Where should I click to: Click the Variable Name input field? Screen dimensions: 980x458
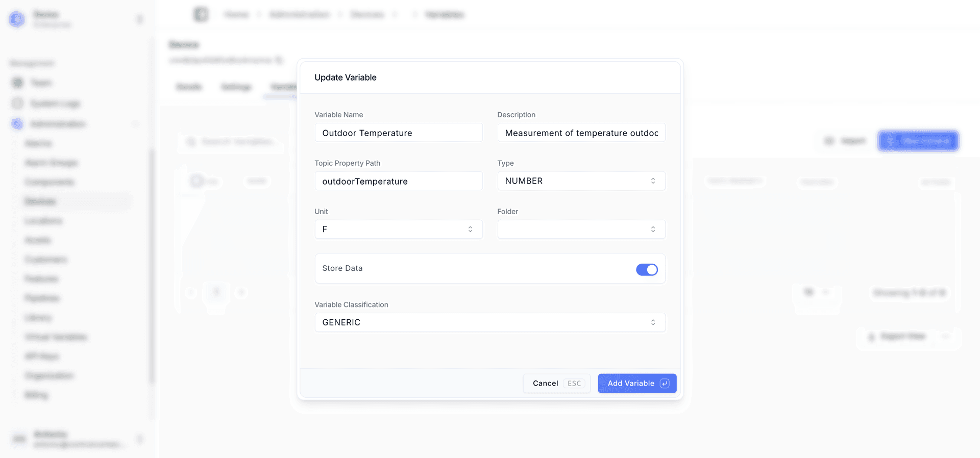398,133
